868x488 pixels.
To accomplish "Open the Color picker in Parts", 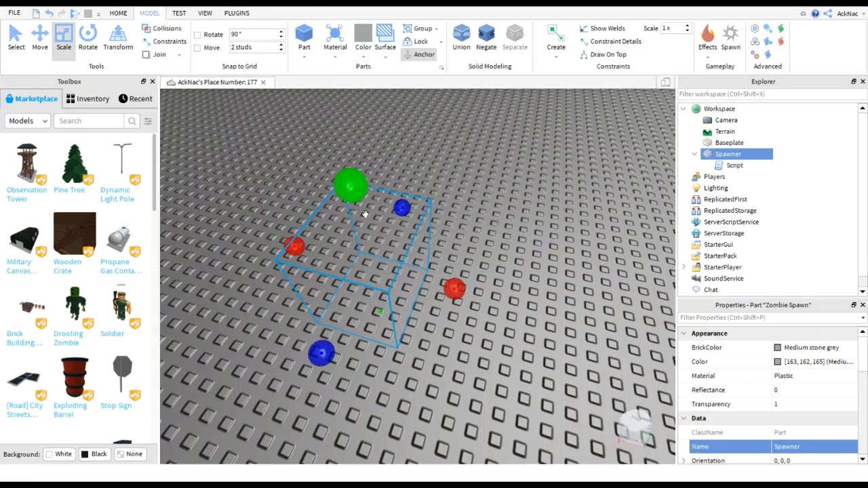I will tap(363, 38).
